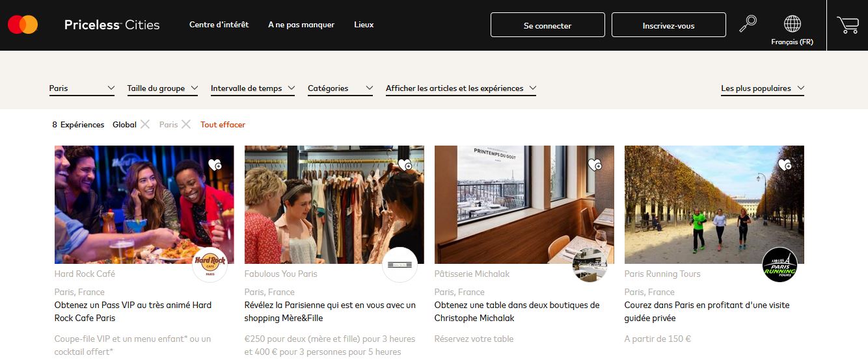Click the Paris Running Tours round logo
The width and height of the screenshot is (868, 362).
tap(780, 265)
